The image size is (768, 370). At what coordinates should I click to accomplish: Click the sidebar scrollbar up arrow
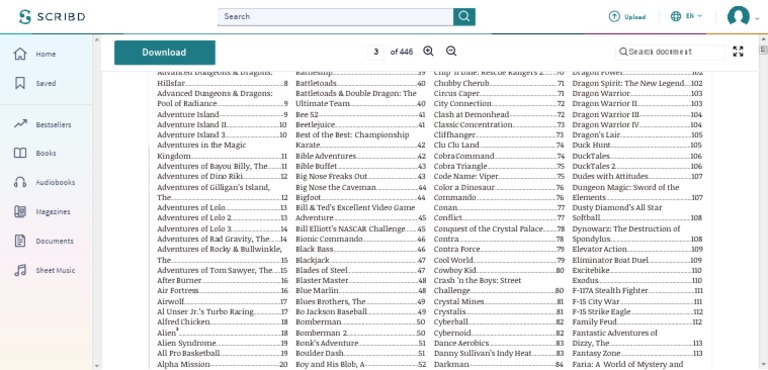tap(96, 40)
